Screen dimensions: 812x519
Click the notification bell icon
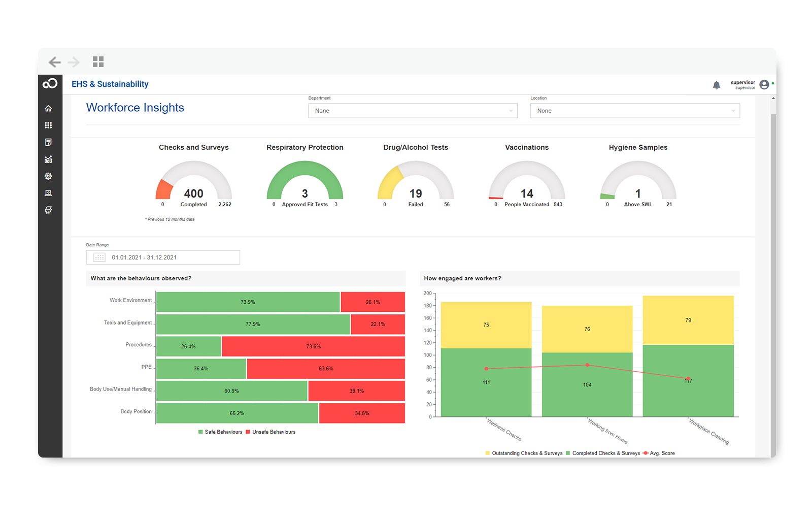click(716, 85)
